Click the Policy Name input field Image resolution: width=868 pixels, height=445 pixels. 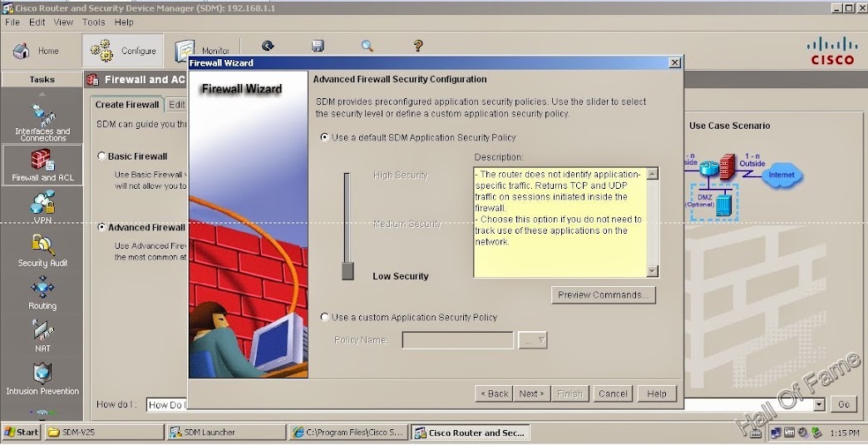(458, 340)
